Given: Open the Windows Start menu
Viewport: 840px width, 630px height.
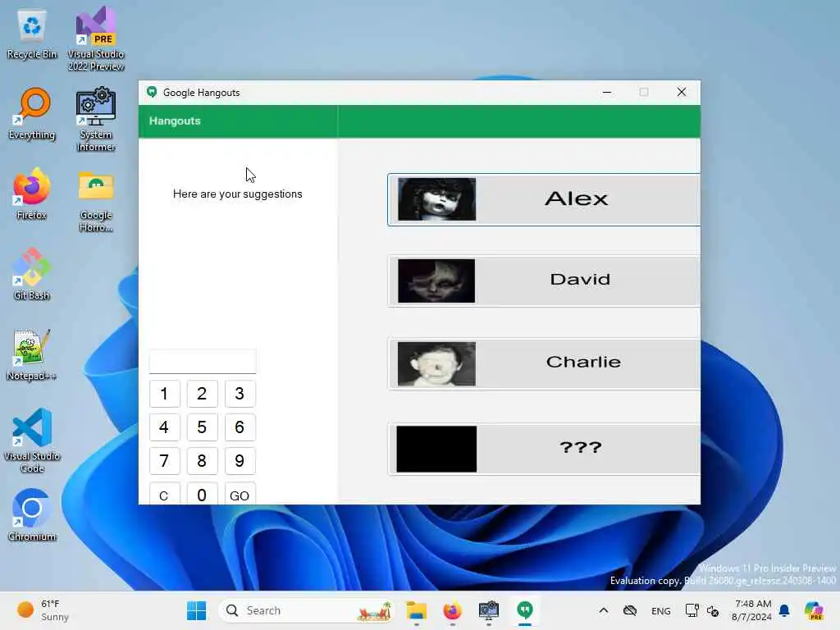Looking at the screenshot, I should pos(196,610).
